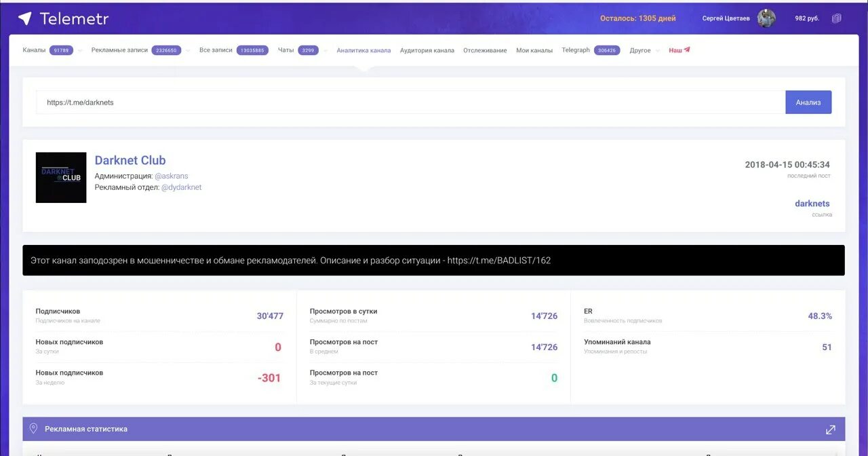Open the Все записи menu item
This screenshot has height=456, width=868.
point(216,50)
